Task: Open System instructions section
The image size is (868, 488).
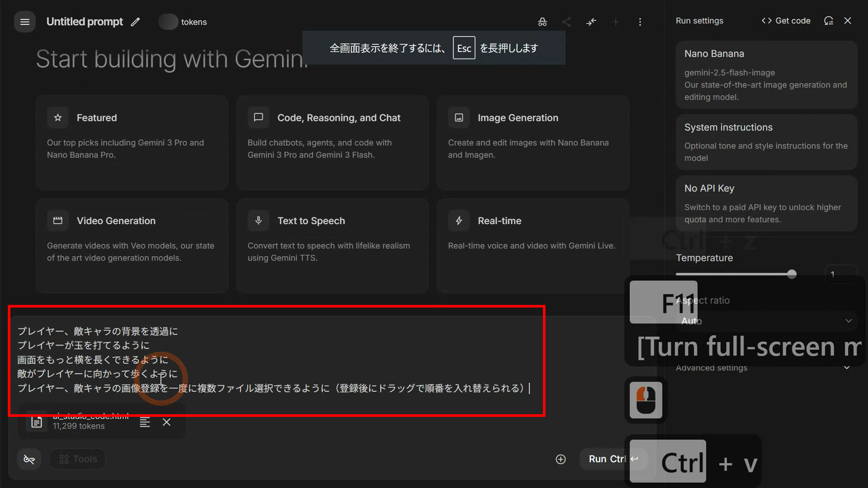Action: (766, 142)
